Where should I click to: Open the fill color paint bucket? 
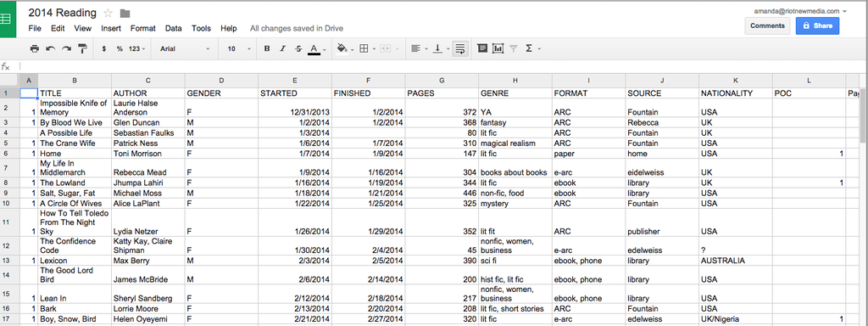[342, 48]
